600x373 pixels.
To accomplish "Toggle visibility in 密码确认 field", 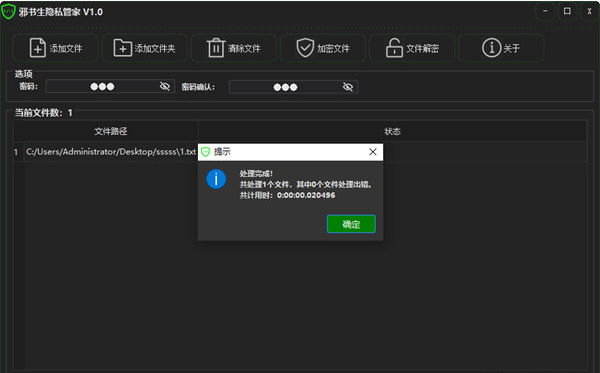I will (x=348, y=87).
